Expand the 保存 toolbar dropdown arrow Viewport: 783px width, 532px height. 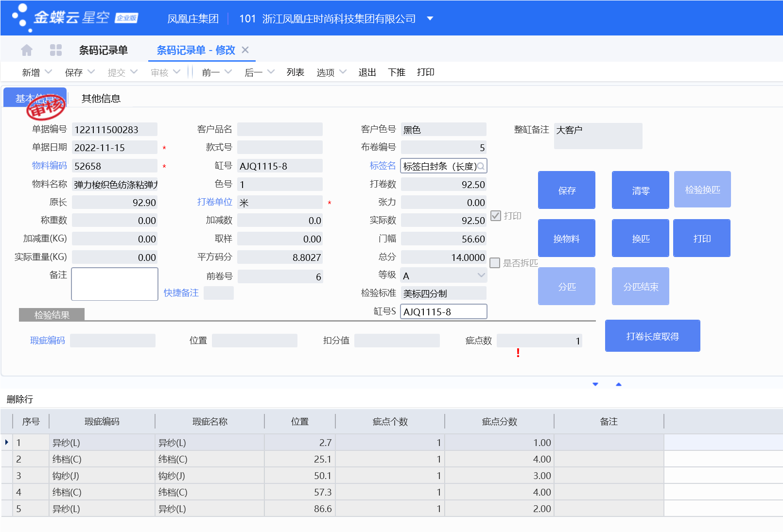91,71
